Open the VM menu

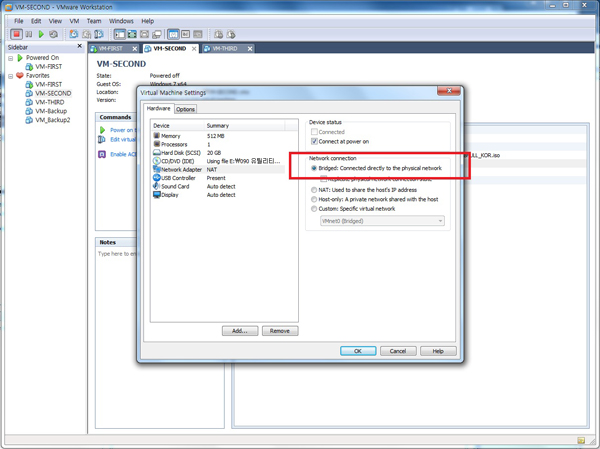74,21
